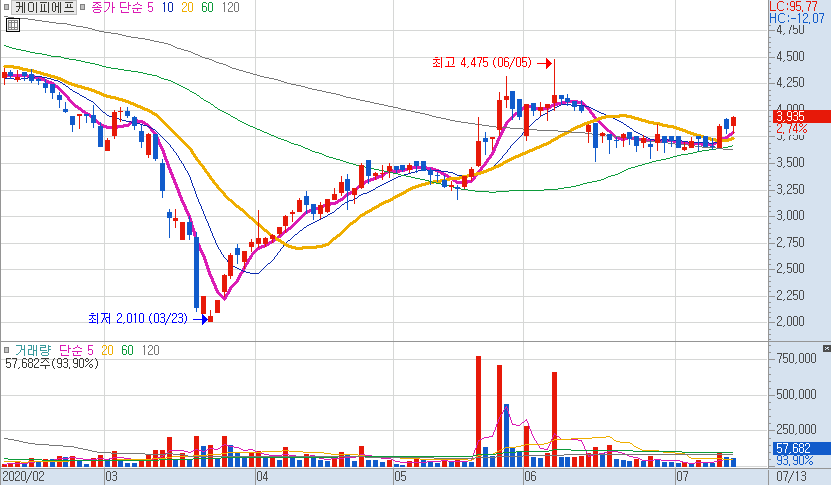
Task: Click the 57,682주(93,90%) volume readout
Action: pyautogui.click(x=52, y=364)
